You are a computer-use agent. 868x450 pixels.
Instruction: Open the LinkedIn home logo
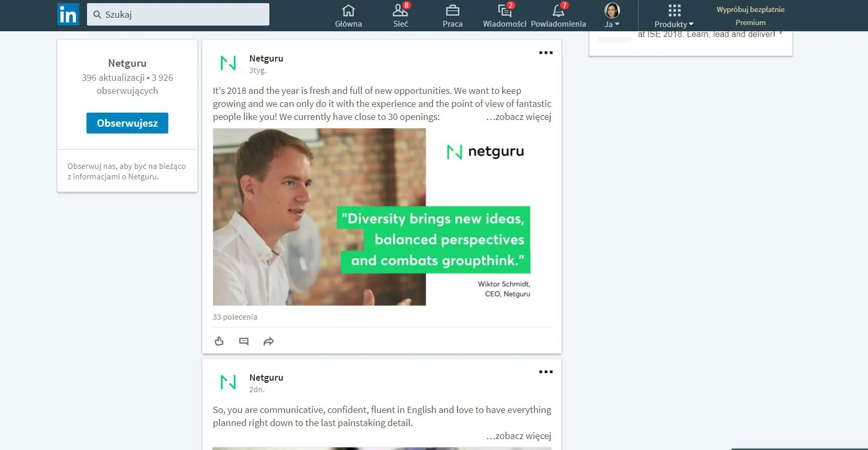click(x=68, y=15)
